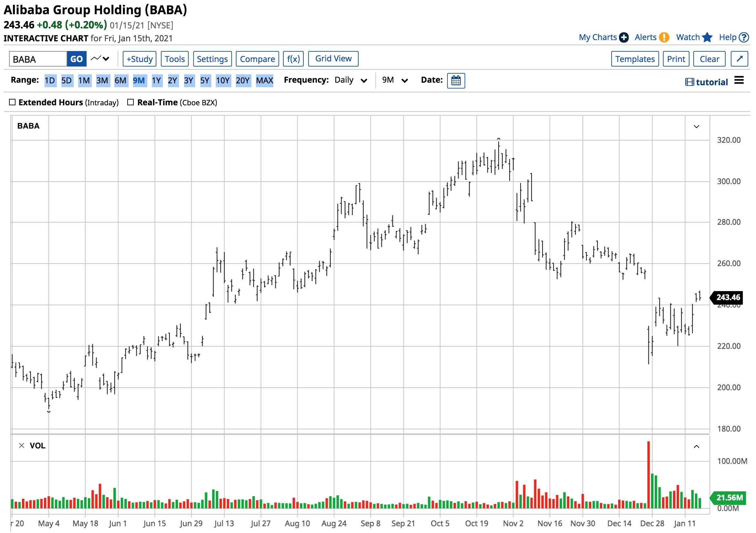Viewport: 756px width, 533px height.
Task: Click the My Charts plus icon
Action: [623, 37]
